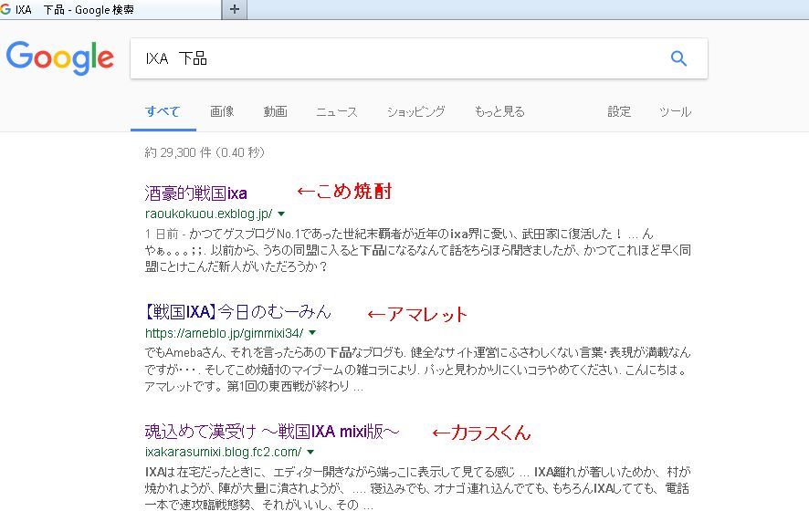Expand dropdown arrow next to ameblo.jp/gimmixi34
Viewport: 809px width, 532px height.
point(312,332)
